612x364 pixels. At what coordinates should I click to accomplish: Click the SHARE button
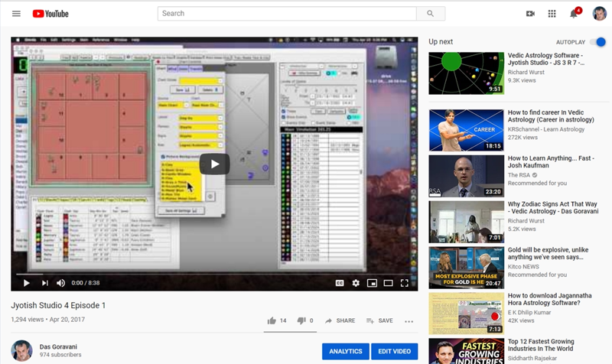340,321
